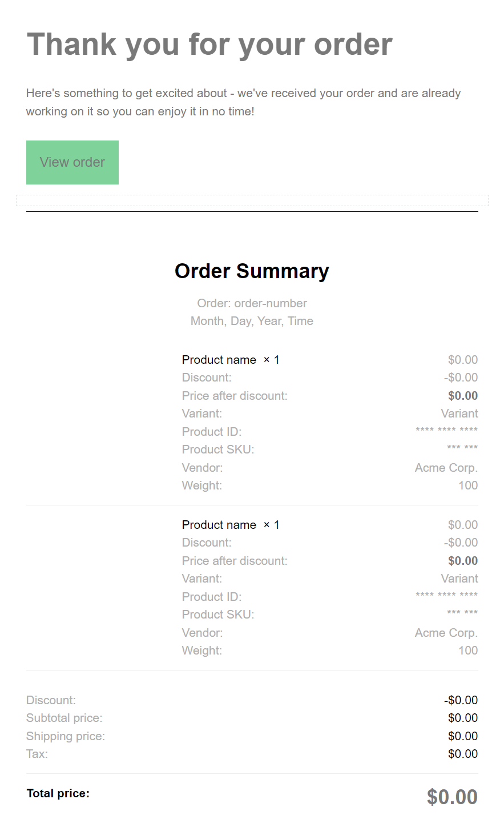Select the second item's Variant value
This screenshot has height=819, width=504.
(x=459, y=578)
